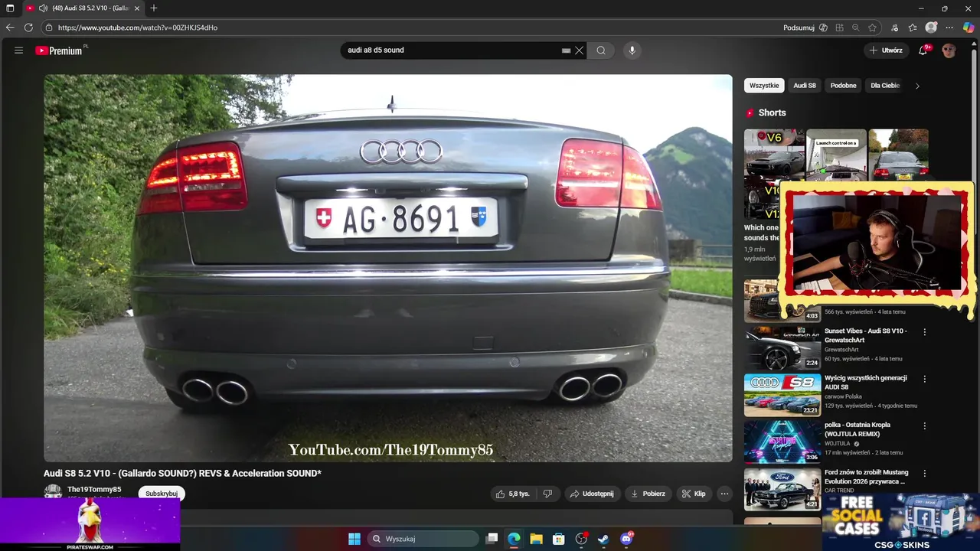980x551 pixels.
Task: Open Edge settings and more menu
Action: 949,28
